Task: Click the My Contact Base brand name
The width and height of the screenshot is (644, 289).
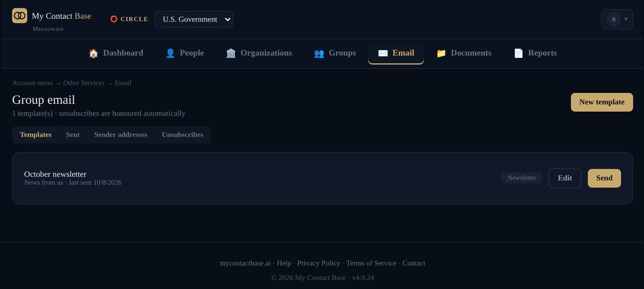Action: click(x=62, y=16)
